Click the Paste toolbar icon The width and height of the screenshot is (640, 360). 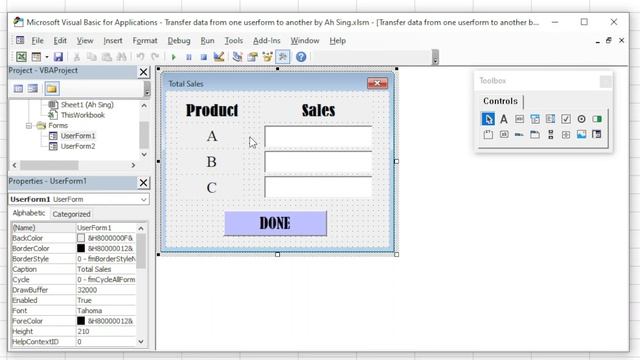coord(107,57)
